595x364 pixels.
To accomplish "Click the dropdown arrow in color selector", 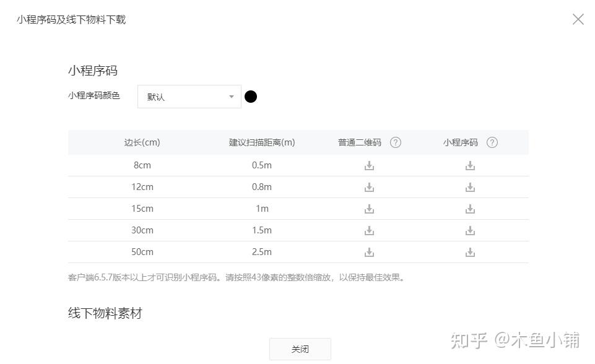I will point(232,97).
